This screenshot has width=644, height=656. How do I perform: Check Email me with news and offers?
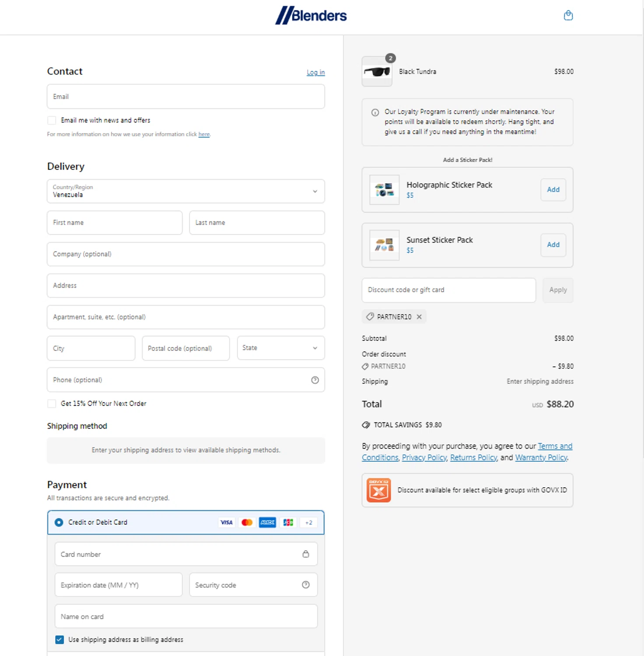coord(52,120)
